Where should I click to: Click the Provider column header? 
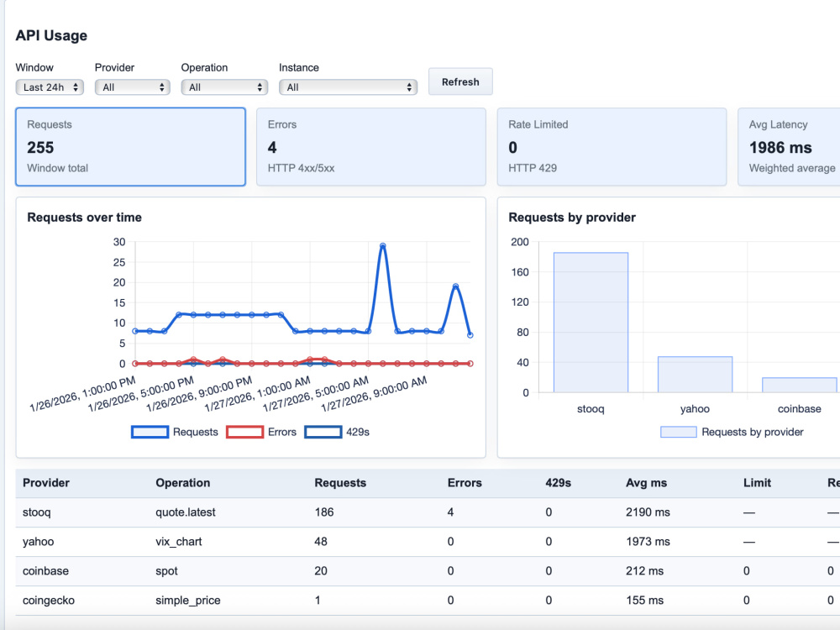pos(46,483)
